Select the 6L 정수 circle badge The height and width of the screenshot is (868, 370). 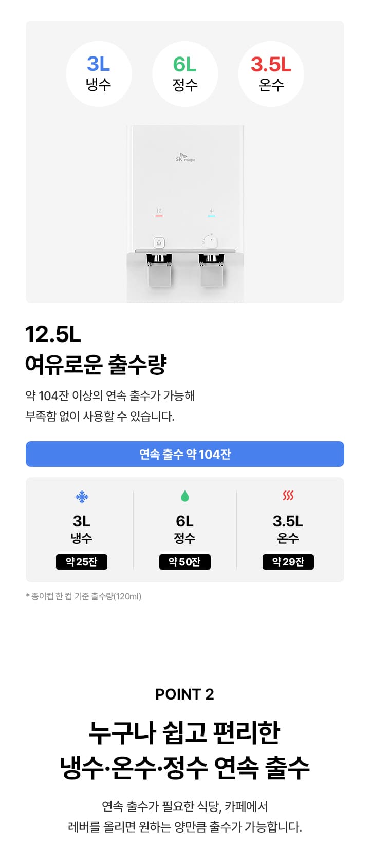(x=185, y=74)
